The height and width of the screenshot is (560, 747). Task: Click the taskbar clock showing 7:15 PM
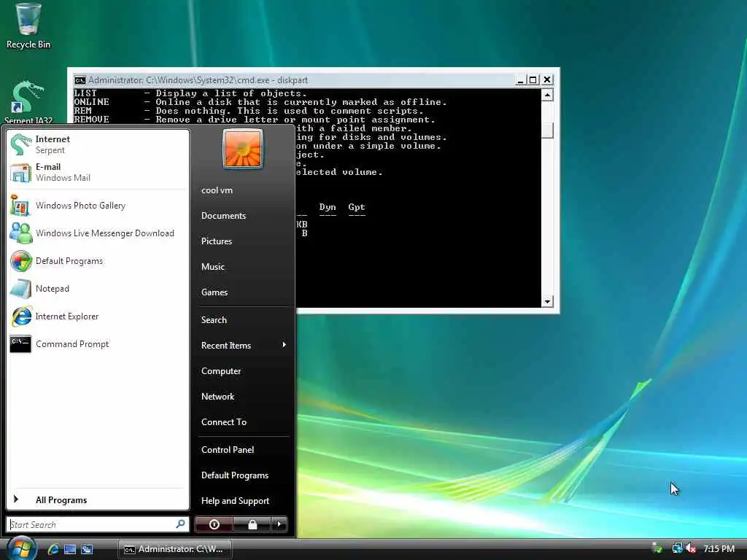tap(719, 548)
